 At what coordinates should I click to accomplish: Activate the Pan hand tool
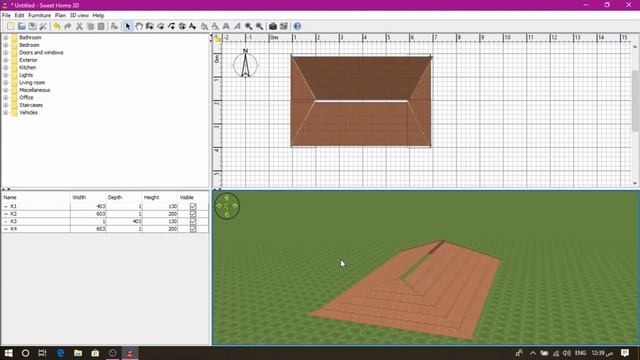(139, 26)
